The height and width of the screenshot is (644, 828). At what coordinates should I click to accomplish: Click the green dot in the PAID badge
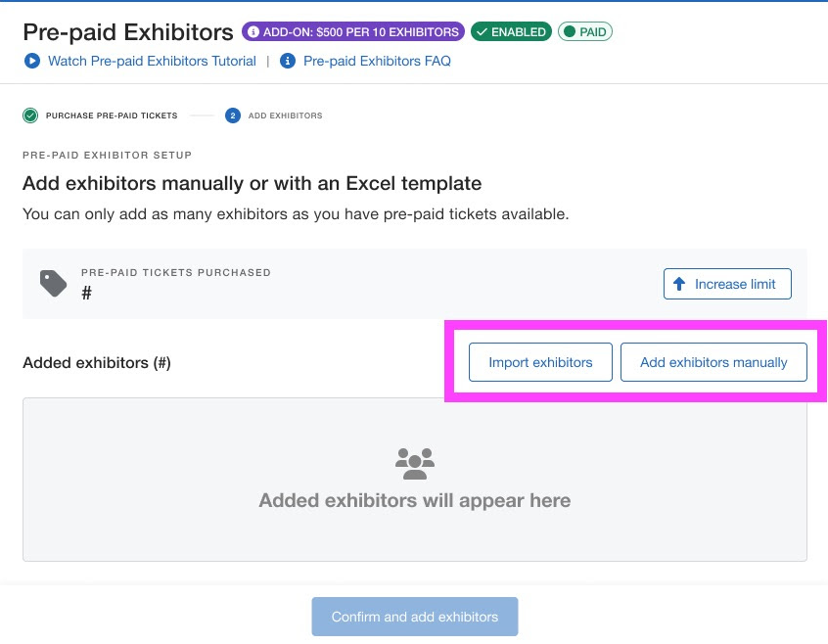pos(569,32)
